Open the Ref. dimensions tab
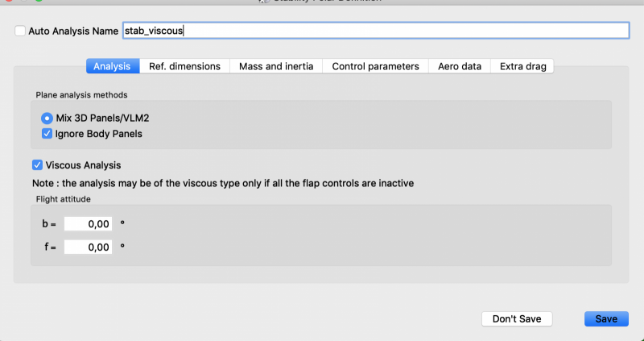The height and width of the screenshot is (341, 644). click(184, 66)
